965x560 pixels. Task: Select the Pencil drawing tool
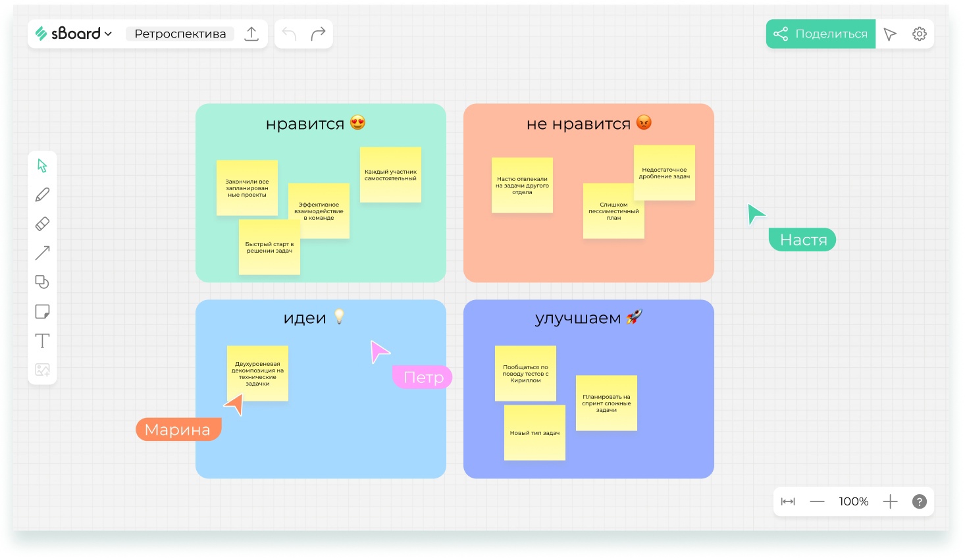coord(42,195)
